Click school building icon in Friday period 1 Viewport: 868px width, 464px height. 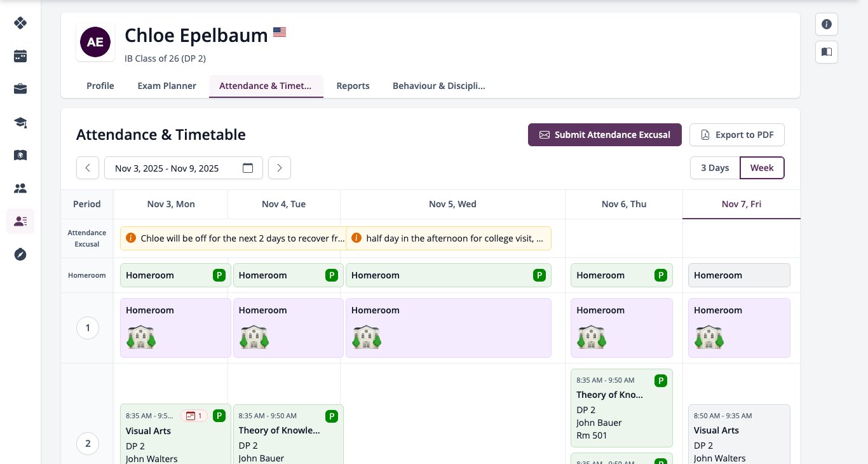709,337
